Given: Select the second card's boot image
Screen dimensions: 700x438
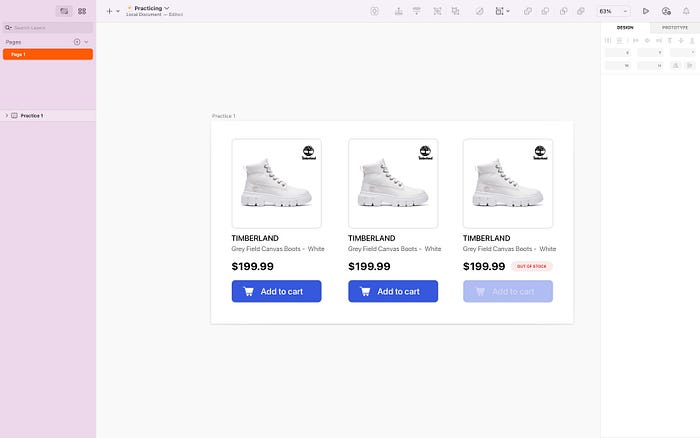Looking at the screenshot, I should (393, 184).
